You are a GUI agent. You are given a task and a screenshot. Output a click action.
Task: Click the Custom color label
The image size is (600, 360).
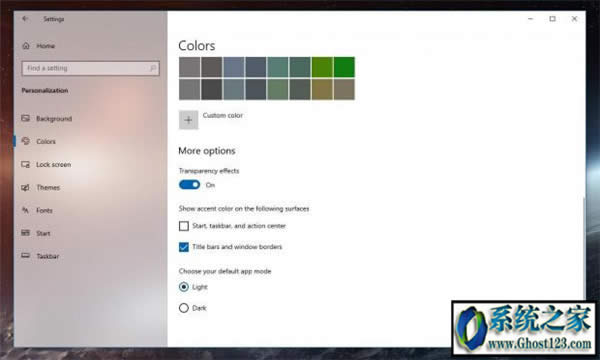click(x=223, y=115)
